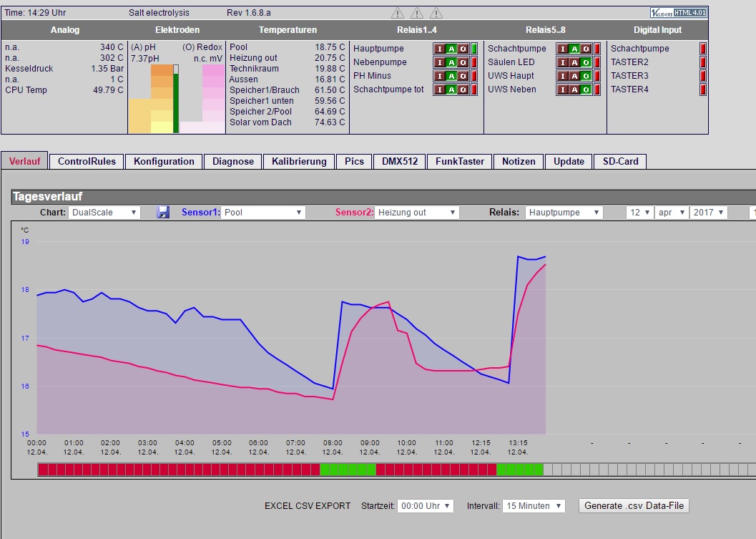The height and width of the screenshot is (539, 756).
Task: Switch to the Pics tab
Action: pyautogui.click(x=354, y=161)
